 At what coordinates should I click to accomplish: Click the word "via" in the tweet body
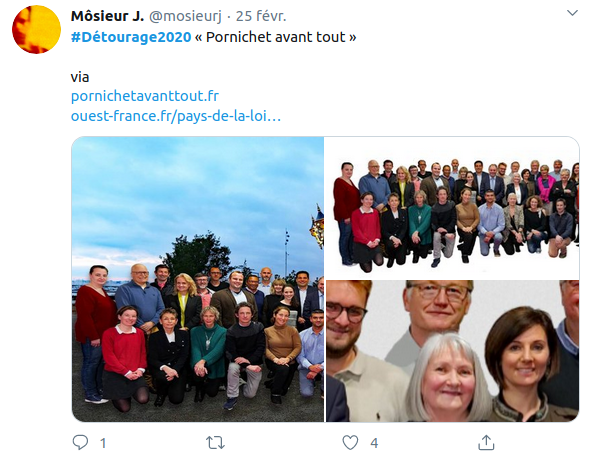click(80, 77)
